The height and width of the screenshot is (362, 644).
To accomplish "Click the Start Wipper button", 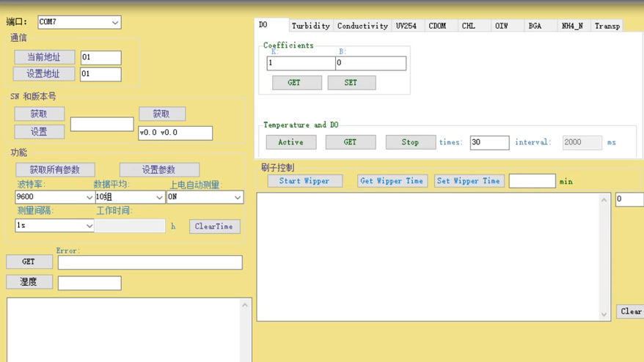I will pyautogui.click(x=304, y=181).
